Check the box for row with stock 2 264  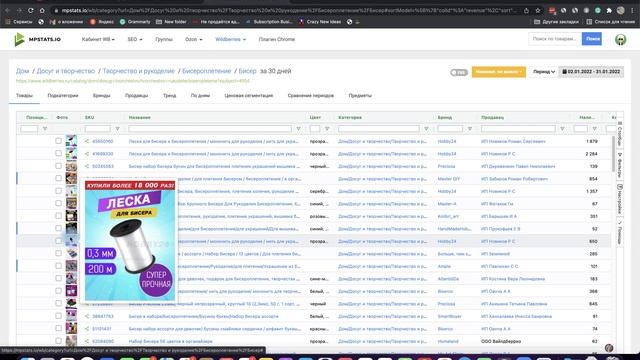58,153
